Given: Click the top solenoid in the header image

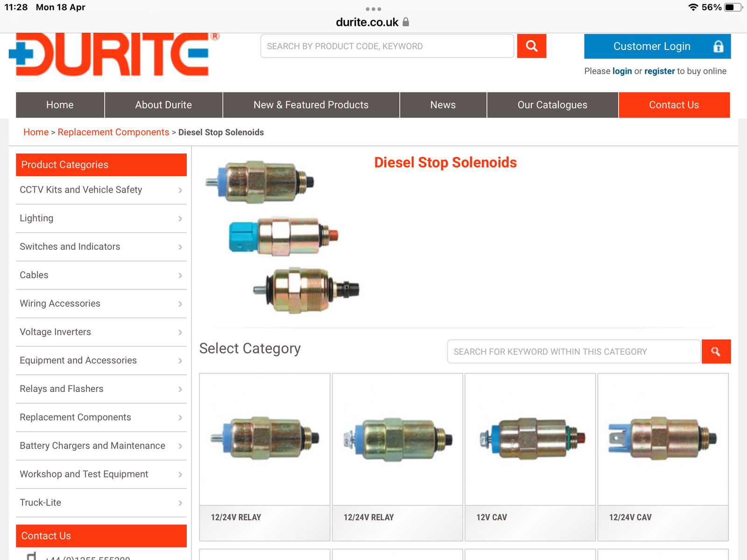Looking at the screenshot, I should (x=260, y=182).
